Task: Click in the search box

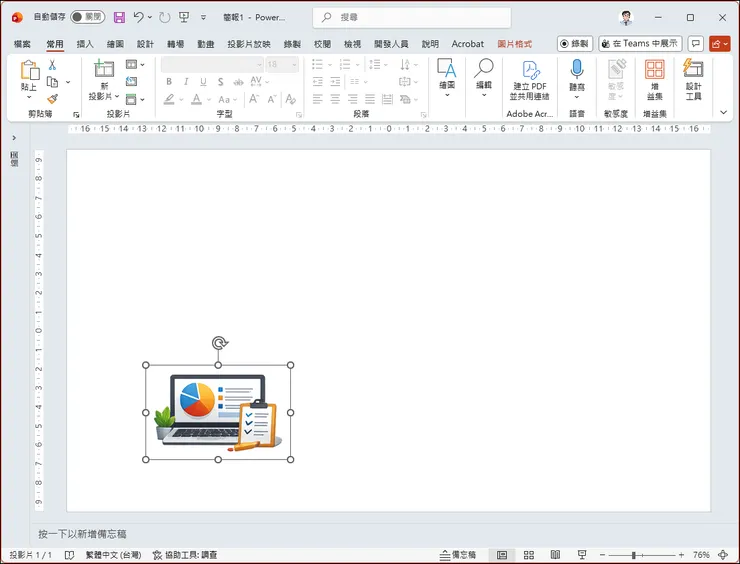Action: point(412,17)
